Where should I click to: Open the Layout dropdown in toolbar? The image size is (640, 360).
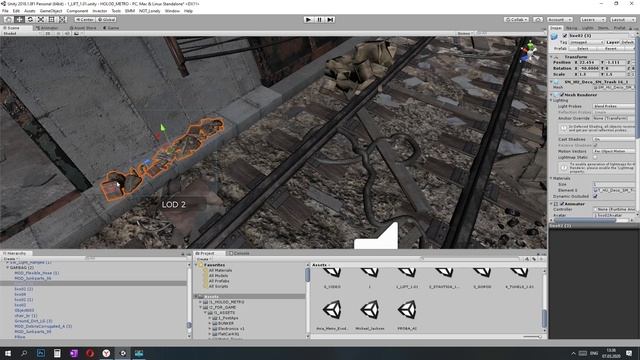[x=622, y=19]
